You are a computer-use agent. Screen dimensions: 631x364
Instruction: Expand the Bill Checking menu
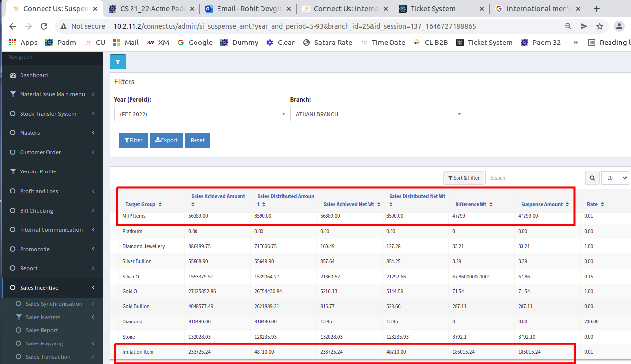pos(51,211)
